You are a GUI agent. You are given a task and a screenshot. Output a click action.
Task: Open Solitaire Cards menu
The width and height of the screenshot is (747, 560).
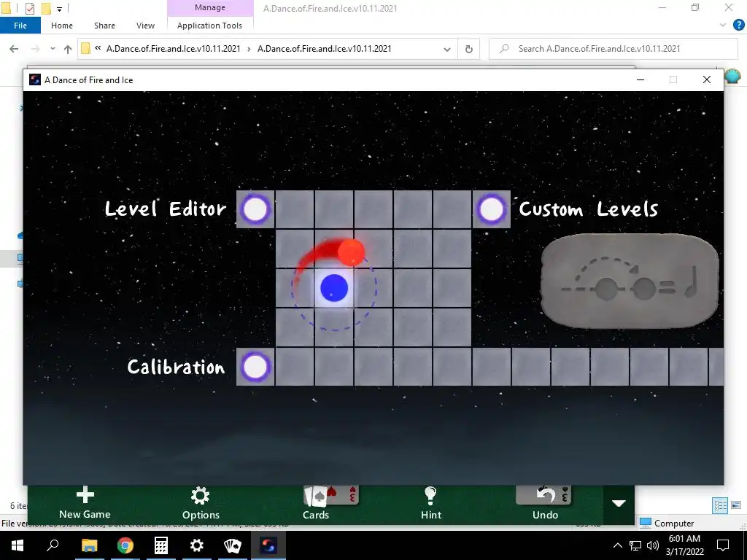[x=316, y=505]
